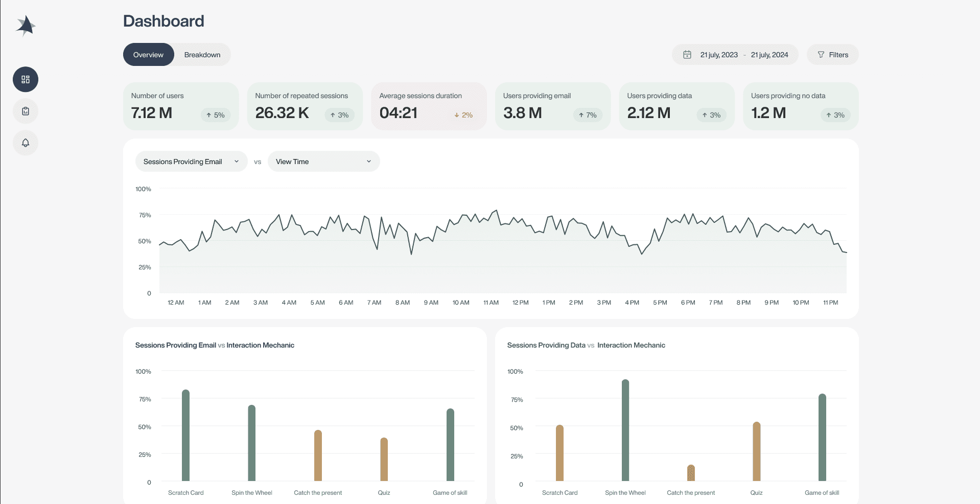This screenshot has height=504, width=980.
Task: Click the 1.2 M no data value
Action: point(768,113)
